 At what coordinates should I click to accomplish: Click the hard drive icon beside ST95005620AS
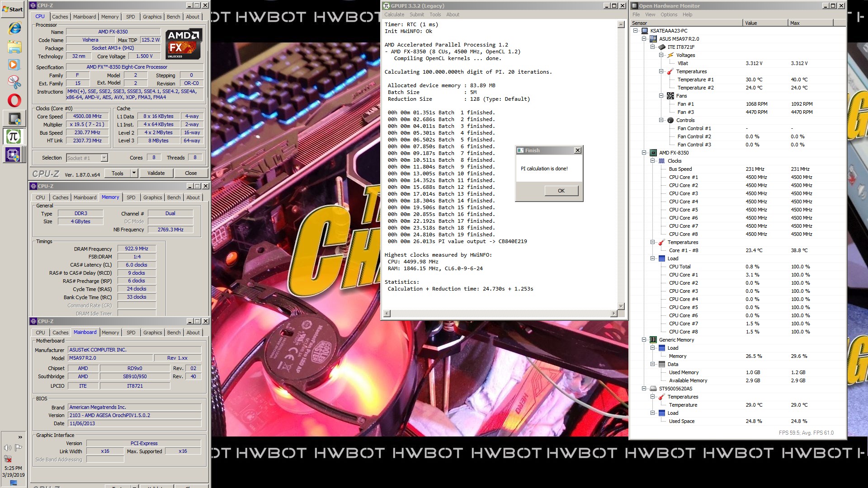pos(653,389)
